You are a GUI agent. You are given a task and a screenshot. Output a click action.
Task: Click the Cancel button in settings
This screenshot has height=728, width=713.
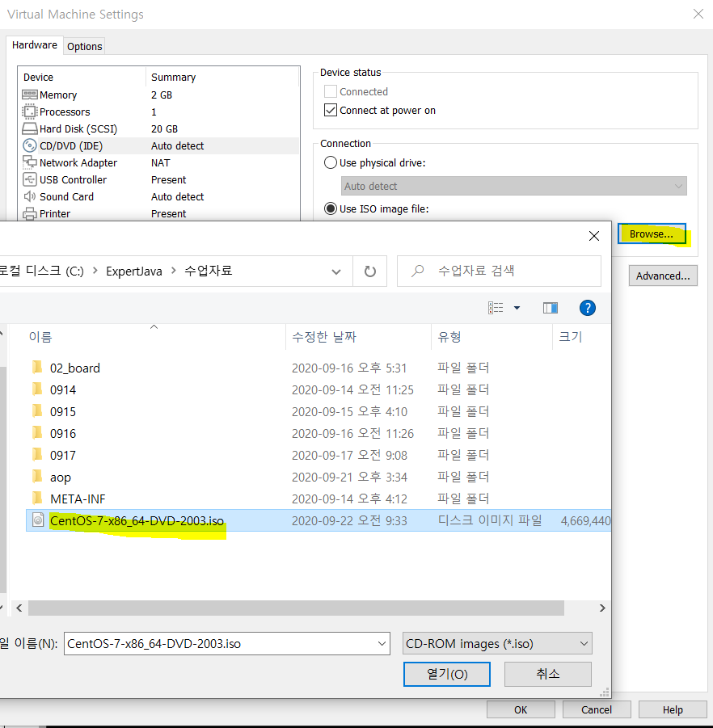point(597,710)
